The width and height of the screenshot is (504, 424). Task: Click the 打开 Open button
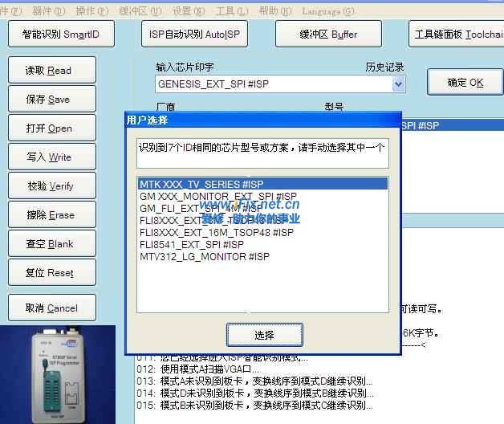pos(52,128)
